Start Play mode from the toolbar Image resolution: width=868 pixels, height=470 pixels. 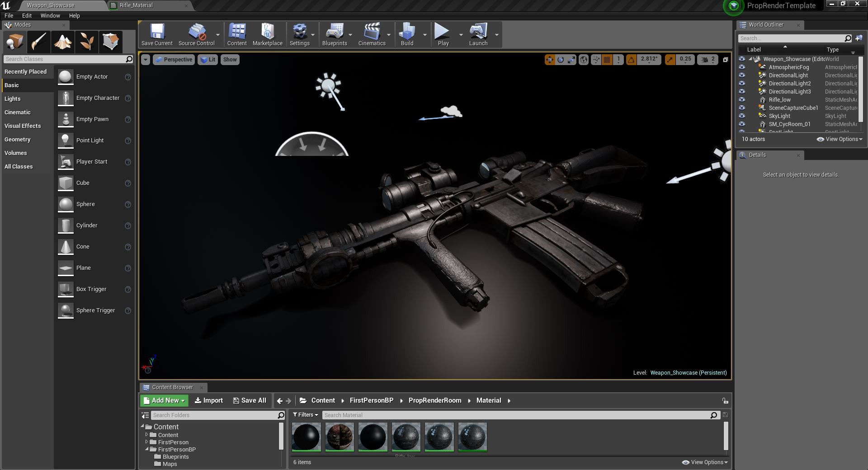[442, 34]
